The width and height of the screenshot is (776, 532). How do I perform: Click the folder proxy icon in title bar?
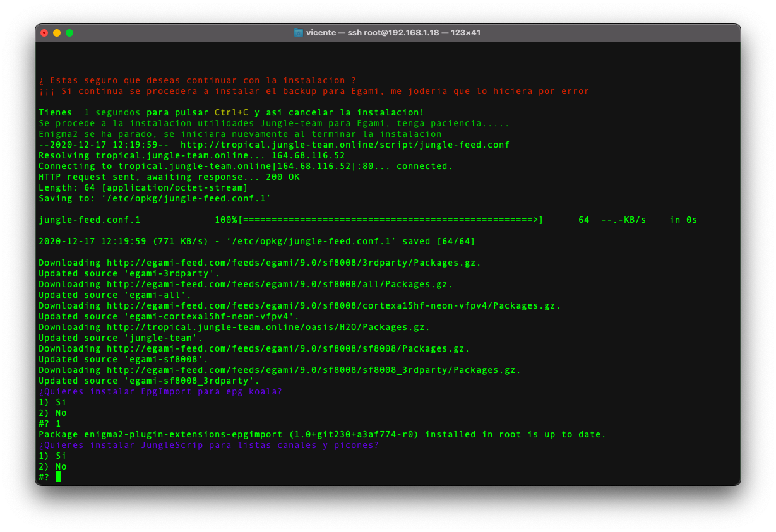pyautogui.click(x=299, y=33)
